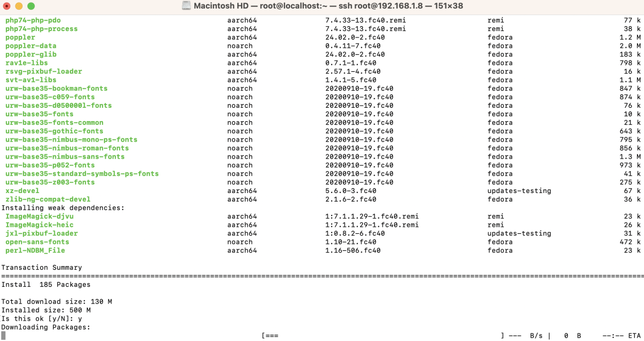Viewport: 644px width, 341px height.
Task: Click the 'Installing weak dependencies:' heading
Action: click(x=63, y=207)
